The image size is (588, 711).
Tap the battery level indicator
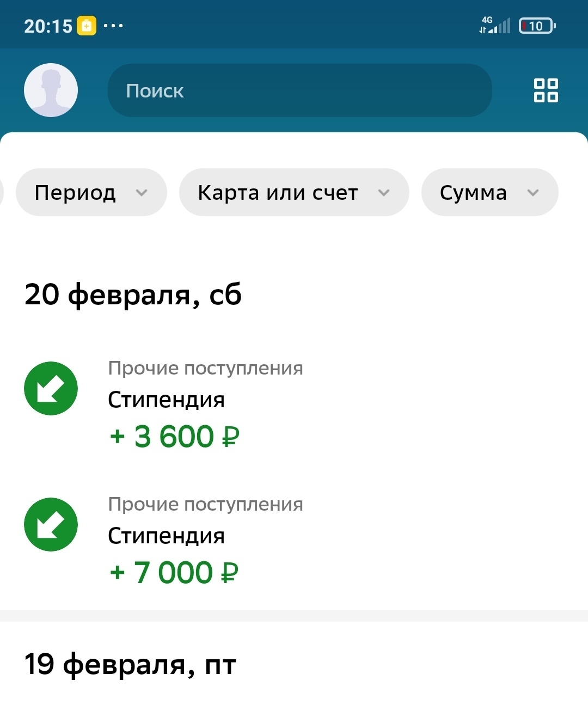click(x=537, y=26)
